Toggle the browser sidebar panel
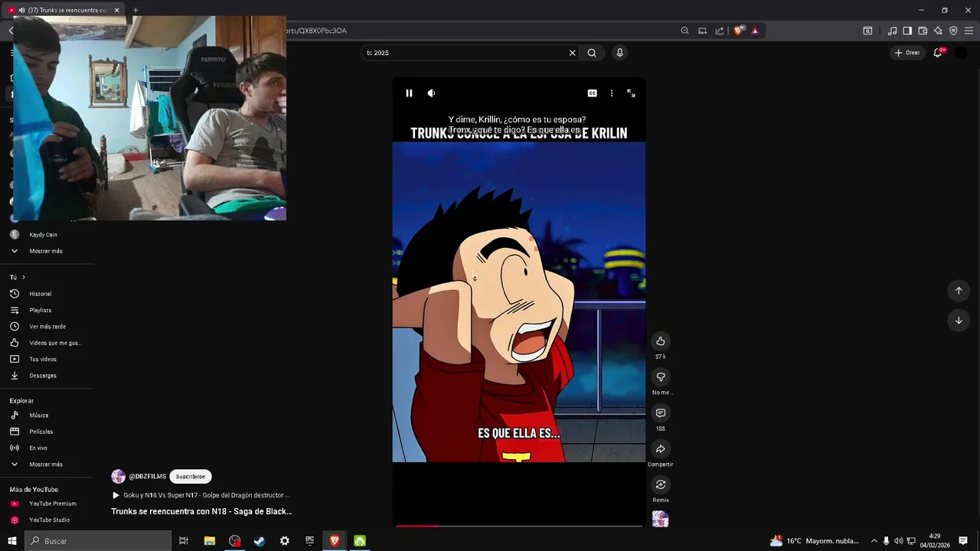The image size is (980, 551). 907,31
